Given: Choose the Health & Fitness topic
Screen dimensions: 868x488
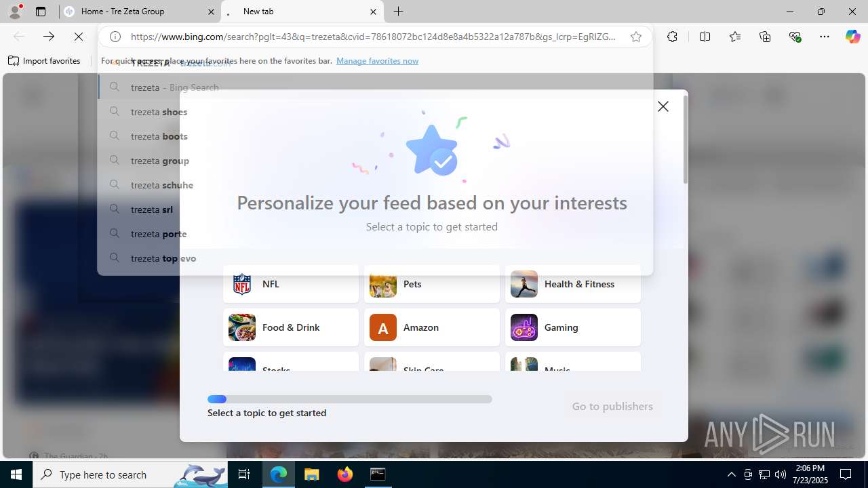Looking at the screenshot, I should tap(573, 284).
